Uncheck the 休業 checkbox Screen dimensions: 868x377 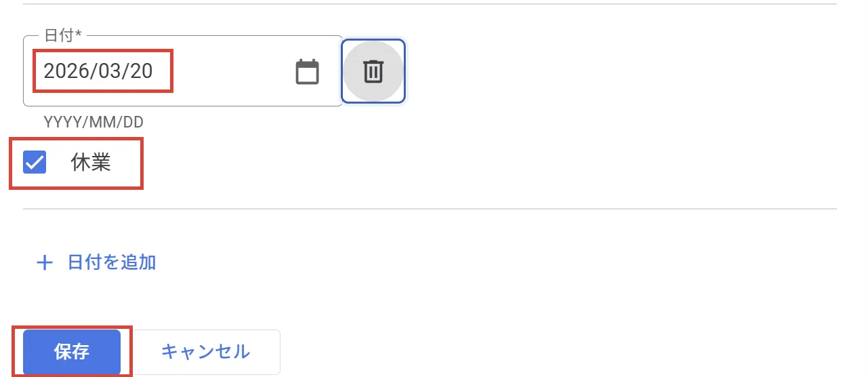pyautogui.click(x=35, y=163)
